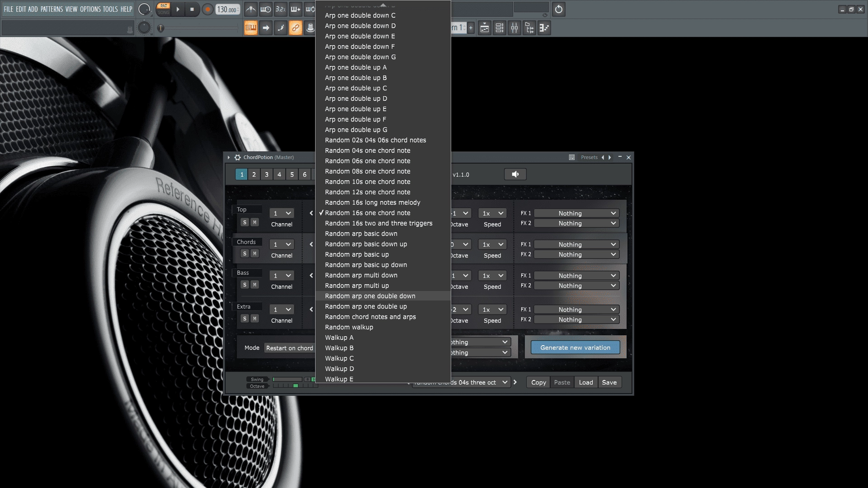Open Extra track Channel dropdown
The image size is (868, 488).
[x=282, y=310]
